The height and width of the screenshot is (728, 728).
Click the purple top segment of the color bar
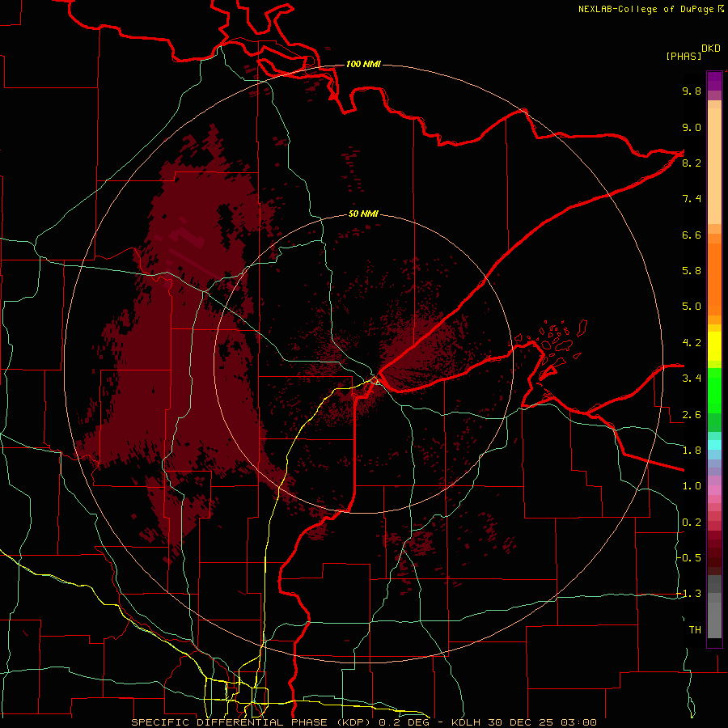714,81
